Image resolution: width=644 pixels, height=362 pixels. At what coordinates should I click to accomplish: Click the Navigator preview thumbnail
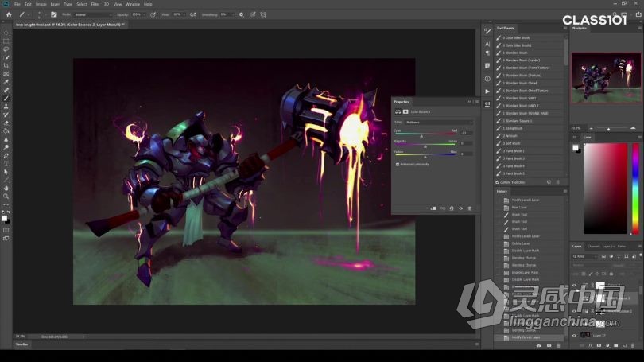pos(606,78)
